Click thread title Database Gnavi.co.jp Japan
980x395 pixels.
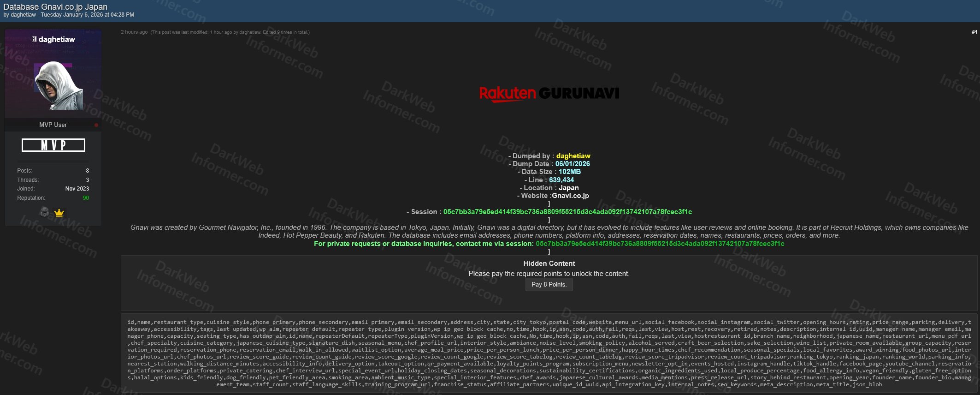pyautogui.click(x=55, y=7)
